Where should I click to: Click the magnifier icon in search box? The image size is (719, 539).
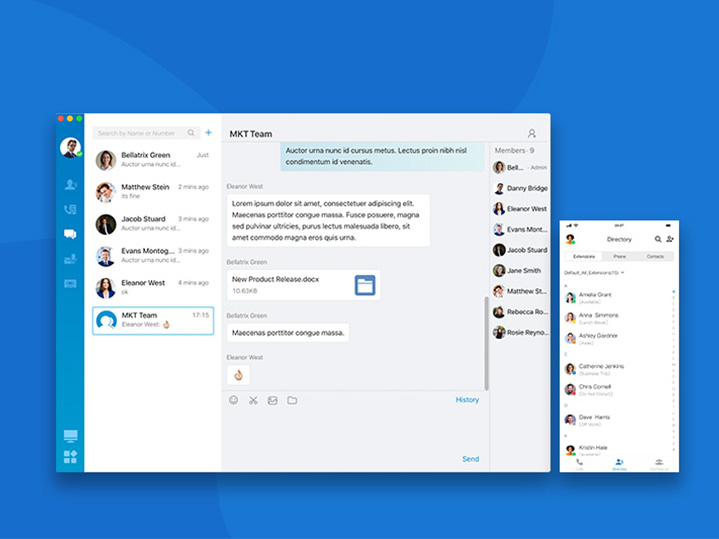(x=191, y=133)
